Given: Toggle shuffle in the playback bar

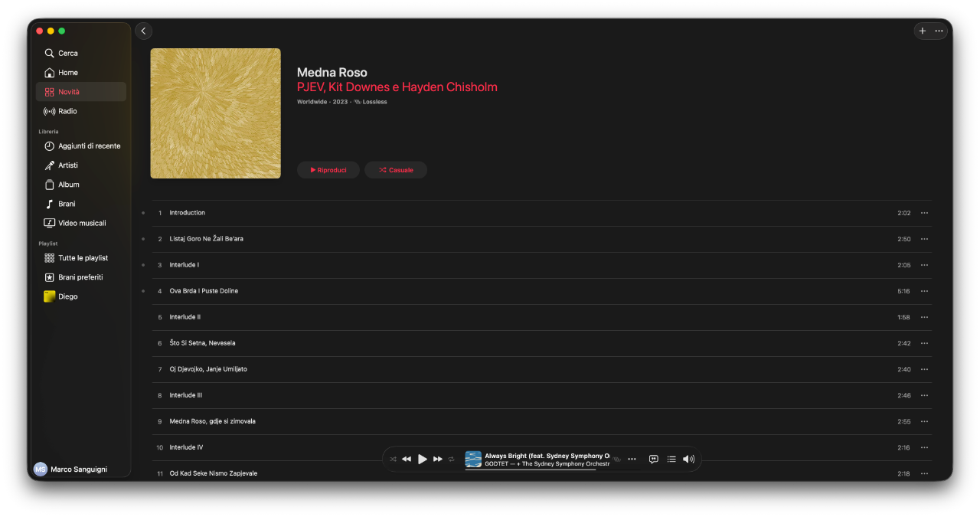Looking at the screenshot, I should pos(393,459).
